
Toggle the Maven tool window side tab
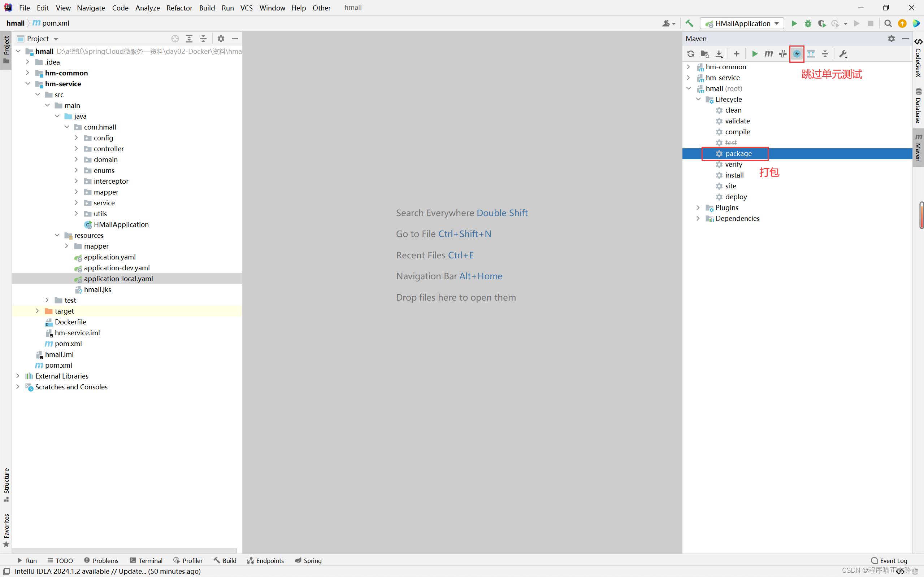click(918, 148)
